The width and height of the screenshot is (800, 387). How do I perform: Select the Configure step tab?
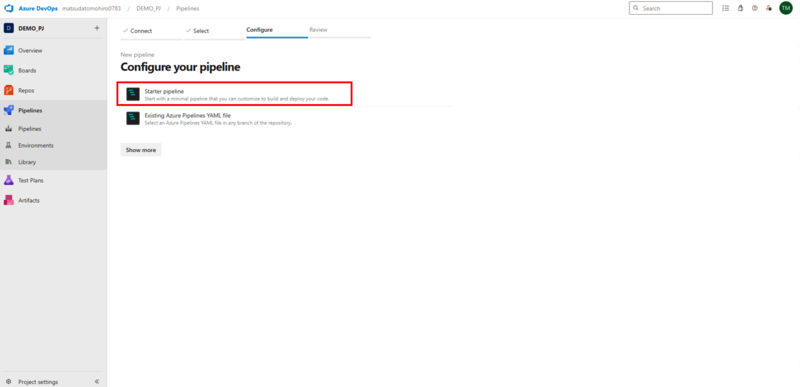pyautogui.click(x=277, y=30)
